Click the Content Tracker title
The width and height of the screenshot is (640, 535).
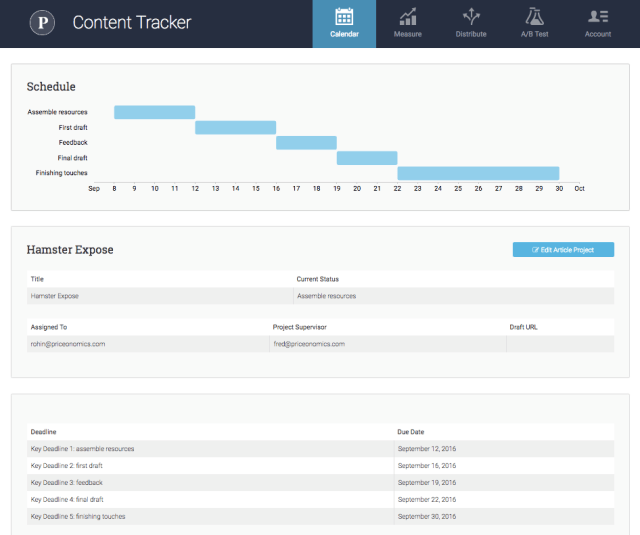pos(131,22)
